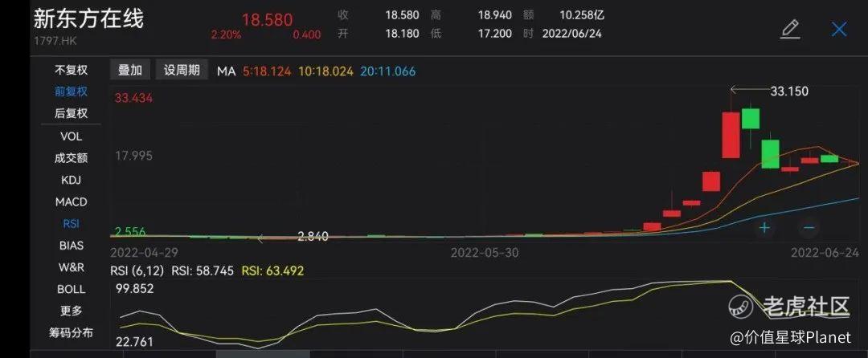Open 更多 indicators list

point(71,311)
